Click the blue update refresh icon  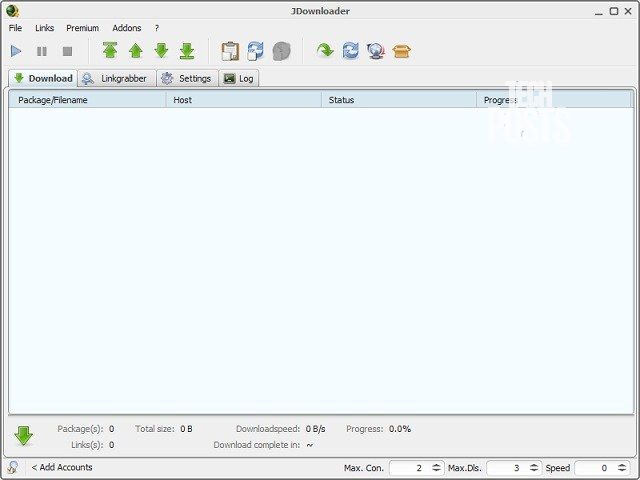(351, 51)
